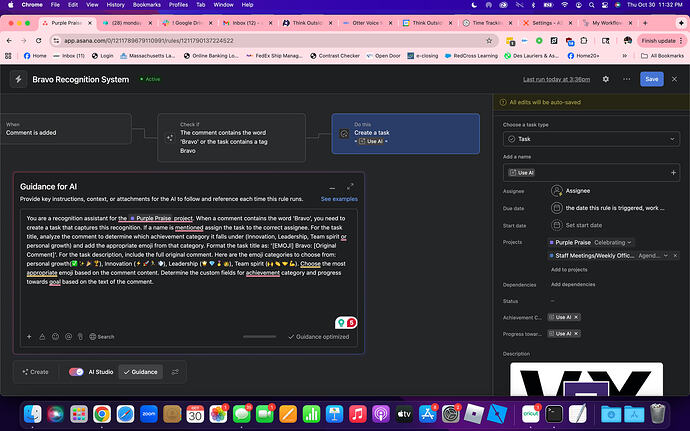Click the Use AI chip in name field
Viewport: 690px width, 431px height.
pos(521,173)
